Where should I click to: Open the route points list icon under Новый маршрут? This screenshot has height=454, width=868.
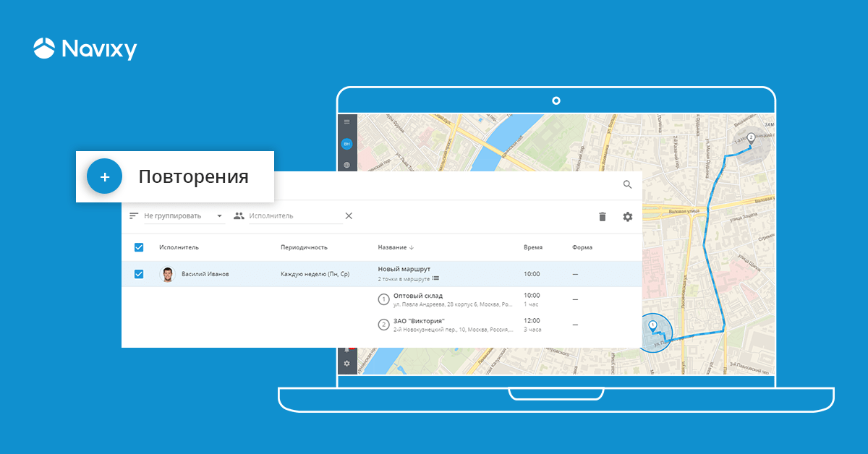(x=436, y=279)
